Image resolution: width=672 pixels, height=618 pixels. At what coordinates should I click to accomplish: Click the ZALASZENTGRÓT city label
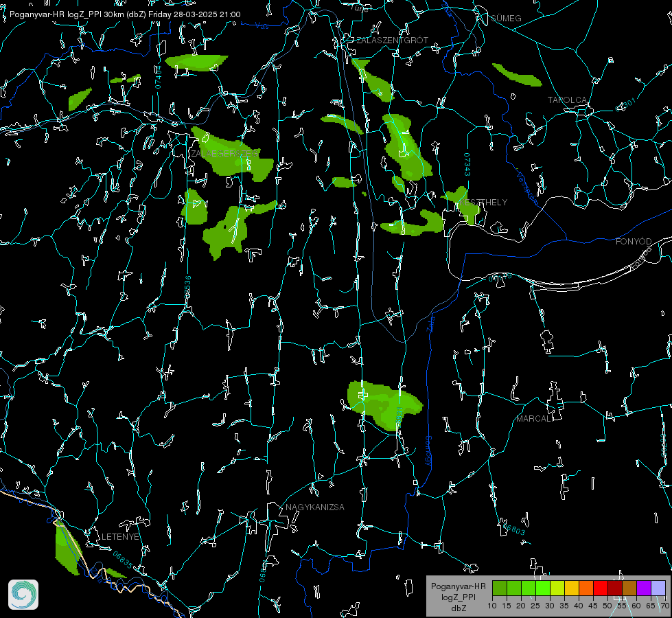coord(392,41)
